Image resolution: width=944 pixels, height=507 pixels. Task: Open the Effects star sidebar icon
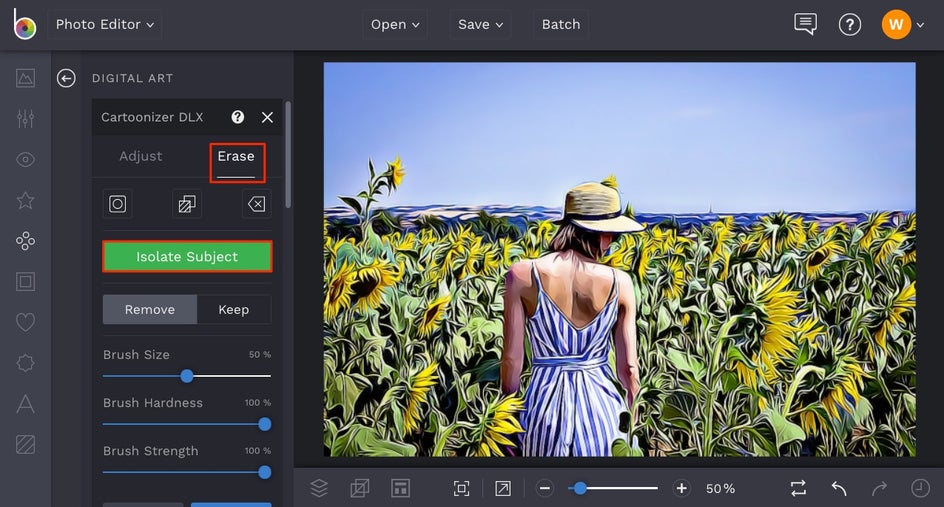(x=25, y=201)
